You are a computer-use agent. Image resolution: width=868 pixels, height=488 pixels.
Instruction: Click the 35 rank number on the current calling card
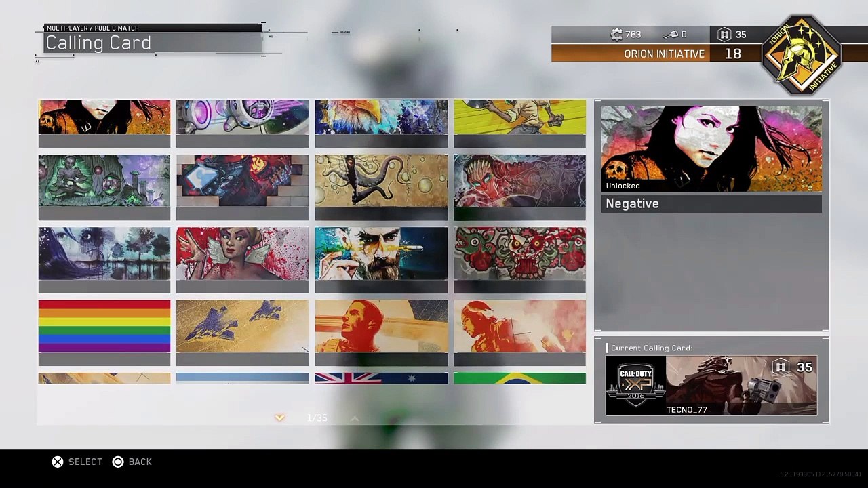point(804,367)
